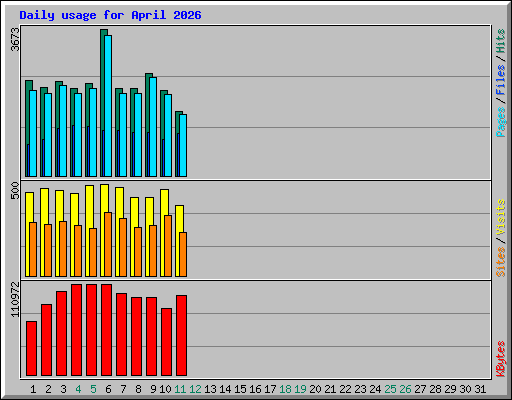Viewport: 512px width, 400px height.
Task: Click day 26 on the x-axis
Action: pos(405,389)
